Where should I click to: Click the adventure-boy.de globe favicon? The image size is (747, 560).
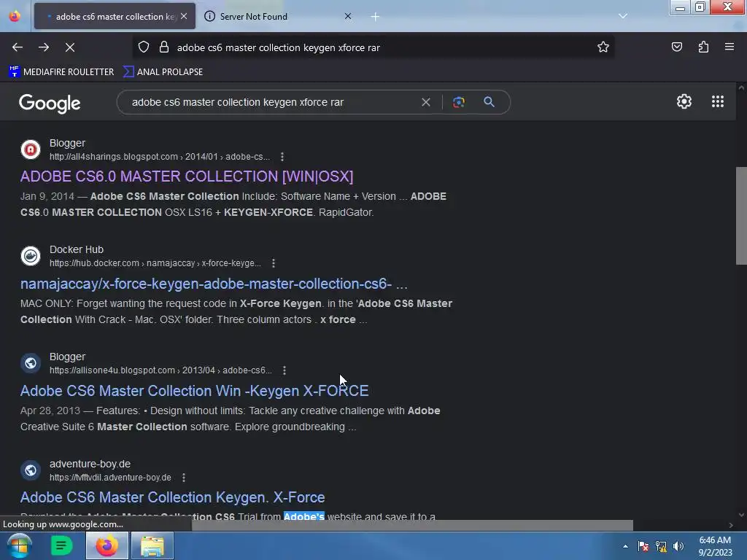coord(31,470)
